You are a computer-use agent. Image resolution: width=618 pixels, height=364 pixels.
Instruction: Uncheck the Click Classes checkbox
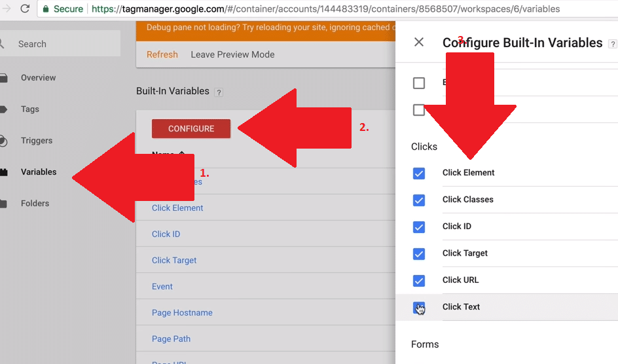pos(419,200)
